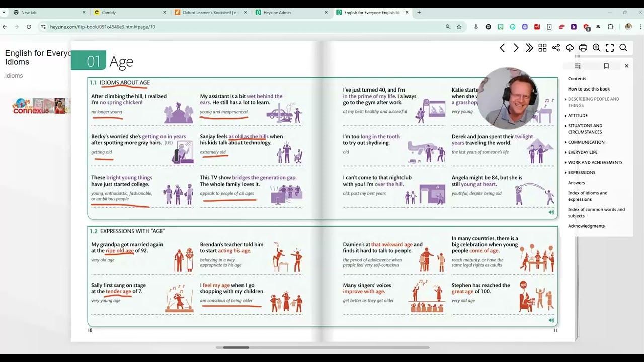Play audio for section 1.2 expressions

[x=551, y=320]
